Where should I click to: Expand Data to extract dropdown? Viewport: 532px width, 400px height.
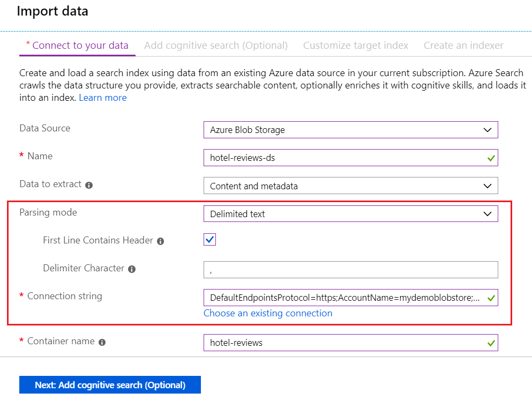(350, 186)
